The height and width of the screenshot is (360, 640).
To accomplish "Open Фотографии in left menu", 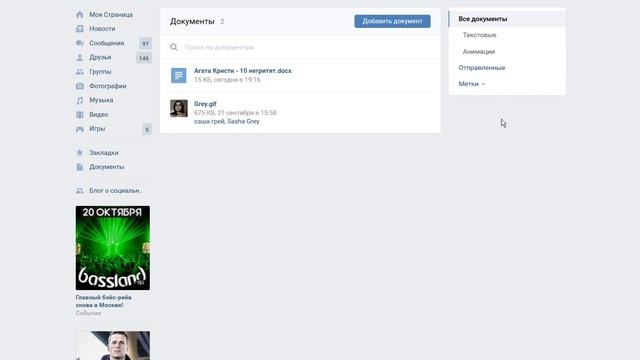I will coord(108,86).
